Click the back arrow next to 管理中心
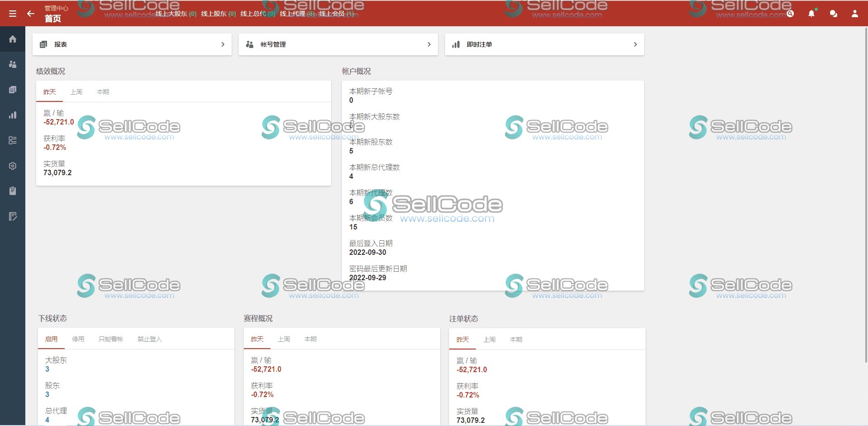 (30, 14)
